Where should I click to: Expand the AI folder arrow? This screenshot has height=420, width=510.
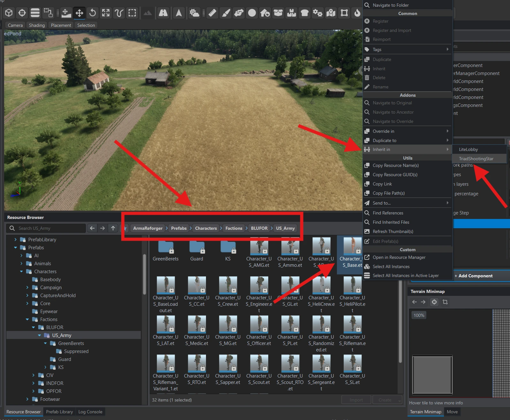click(21, 255)
